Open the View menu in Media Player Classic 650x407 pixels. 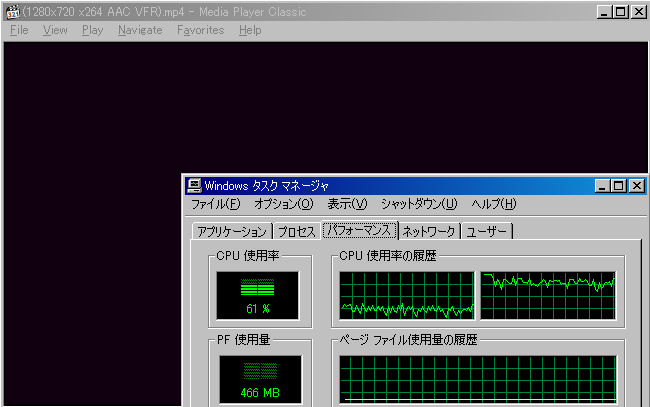[x=55, y=30]
